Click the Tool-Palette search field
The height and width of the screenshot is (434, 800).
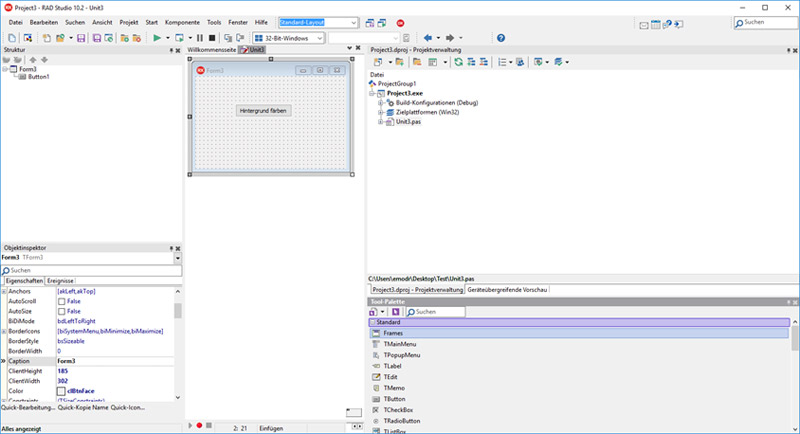(435, 312)
